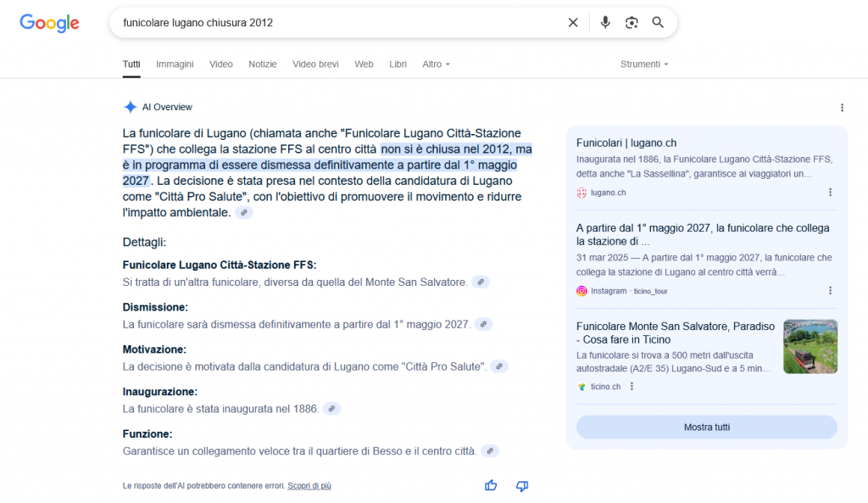Switch to the Notizie tab
Viewport: 868px width, 503px height.
coord(263,64)
